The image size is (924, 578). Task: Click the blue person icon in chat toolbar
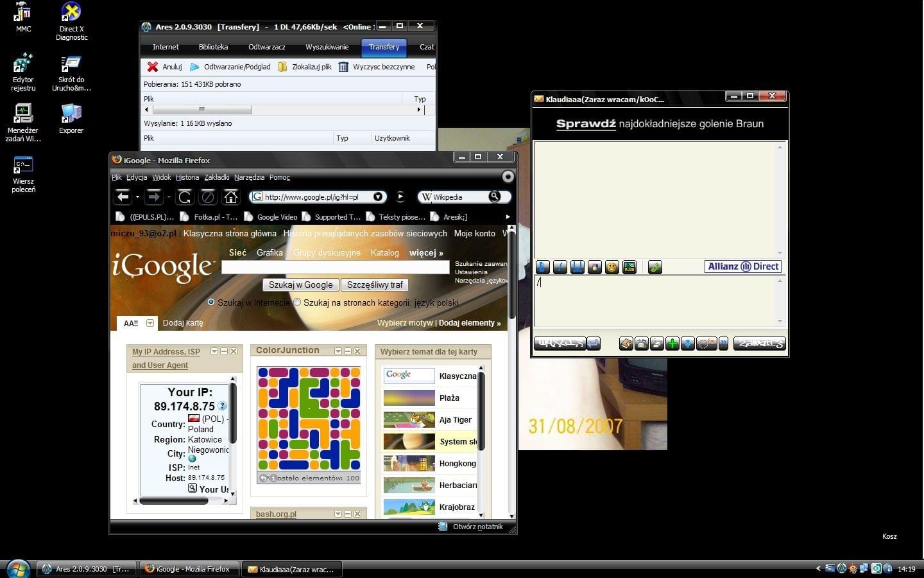pos(688,344)
